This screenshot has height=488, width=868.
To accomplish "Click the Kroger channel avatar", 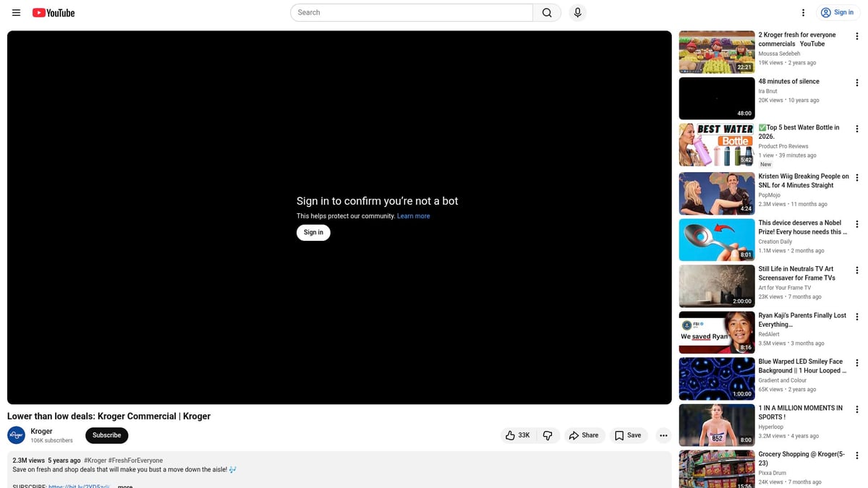I will tap(16, 435).
